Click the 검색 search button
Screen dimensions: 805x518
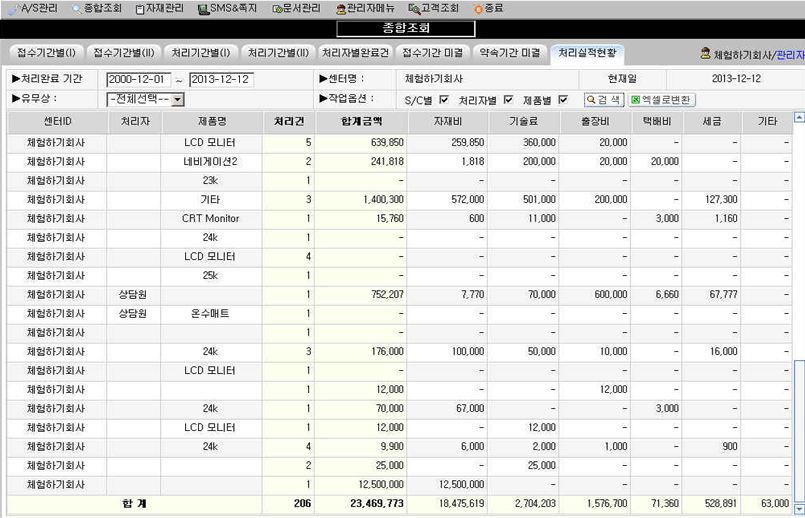pyautogui.click(x=603, y=100)
